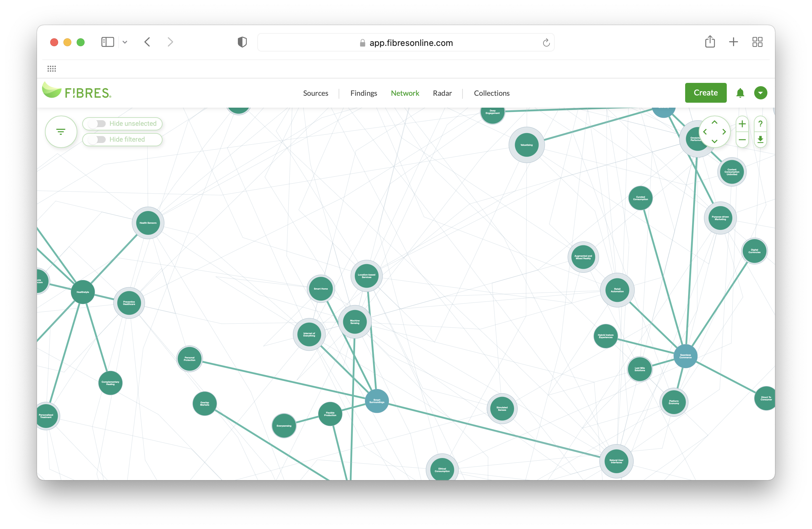The width and height of the screenshot is (812, 529).
Task: Pan the network view up using arrow icon
Action: 715,122
